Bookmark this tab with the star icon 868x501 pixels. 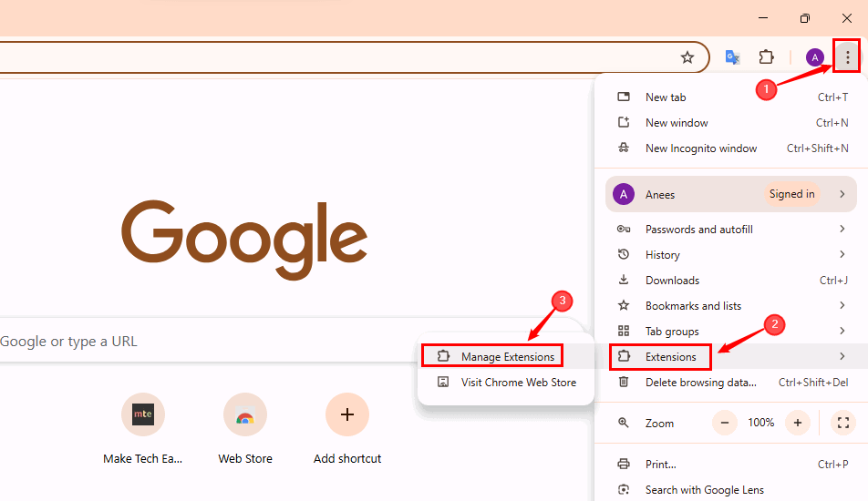[687, 57]
